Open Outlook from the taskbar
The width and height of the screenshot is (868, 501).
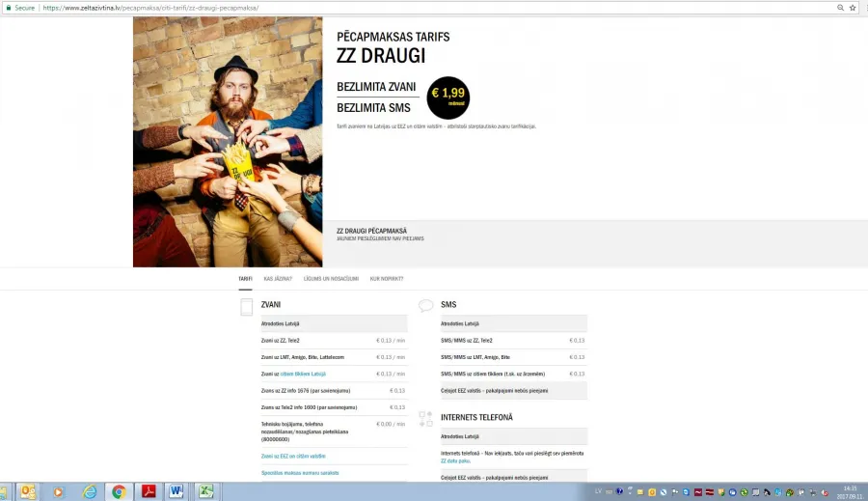[x=28, y=491]
